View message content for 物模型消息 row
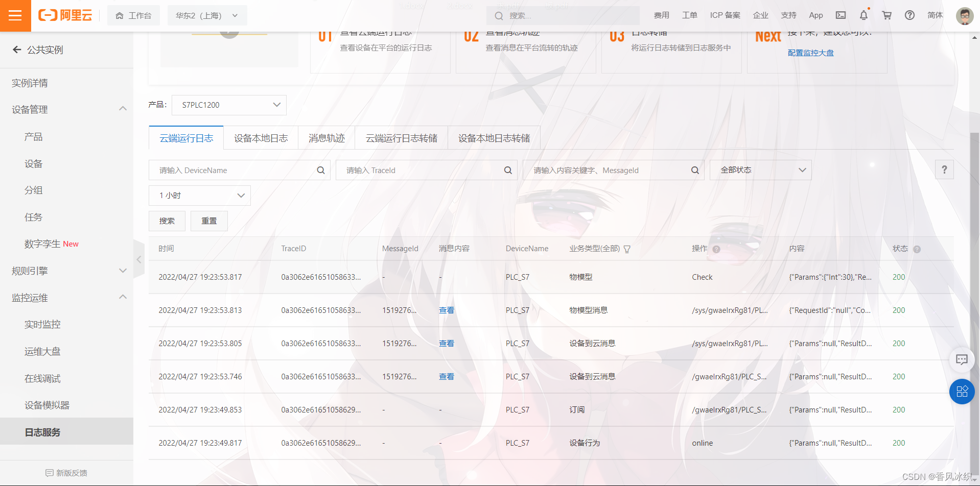Viewport: 980px width, 486px height. [446, 310]
